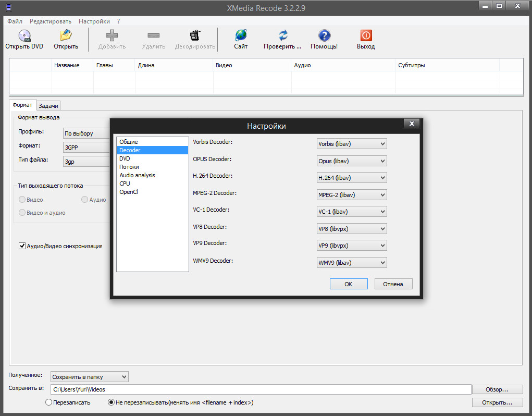Open the WMV9 Decoder dropdown
Viewport: 532px width, 416px height.
pyautogui.click(x=352, y=263)
